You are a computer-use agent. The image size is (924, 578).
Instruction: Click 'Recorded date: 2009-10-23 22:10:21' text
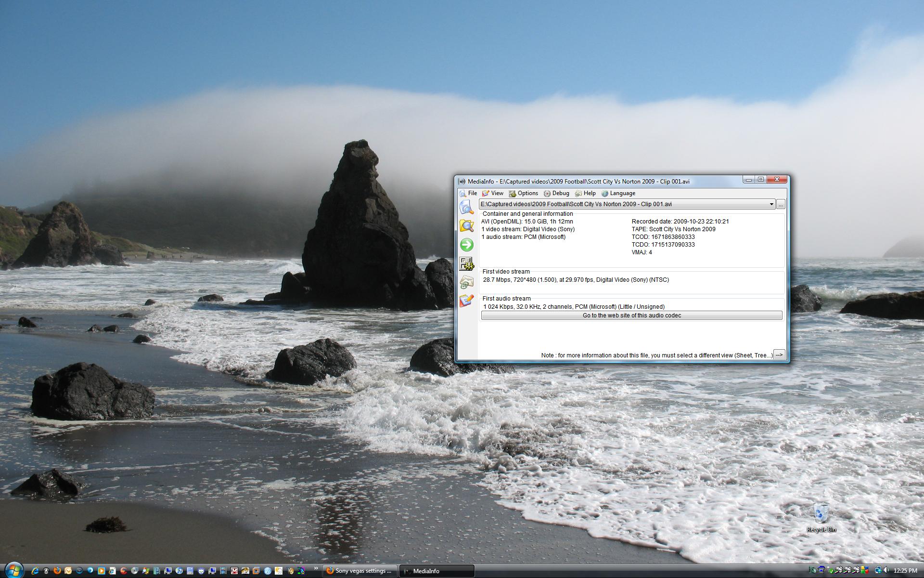coord(680,222)
